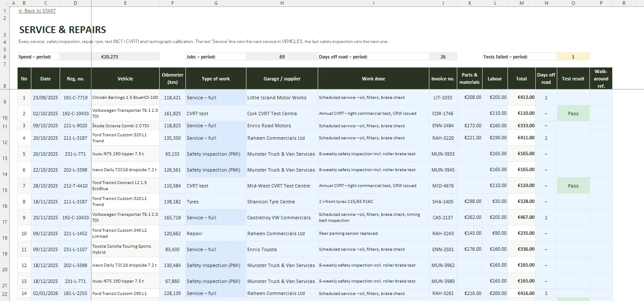Select the Repair type of work cell
The height and width of the screenshot is (301, 644).
[216, 233]
